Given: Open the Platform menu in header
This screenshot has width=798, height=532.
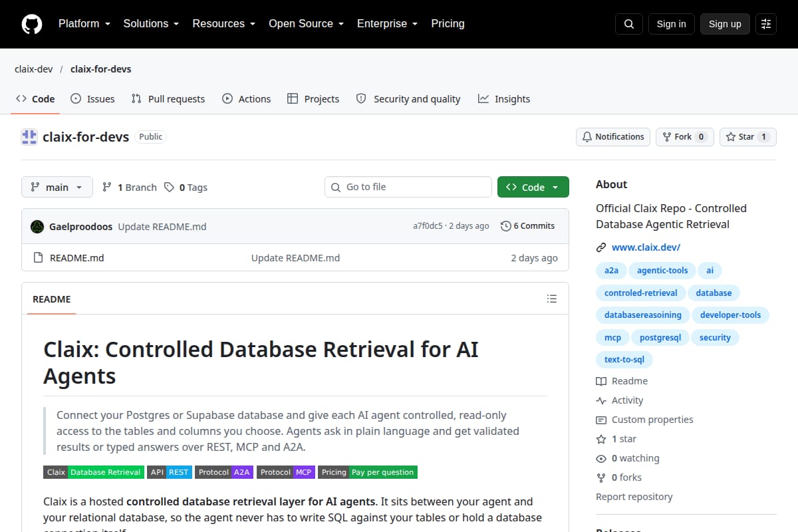Looking at the screenshot, I should click(84, 24).
